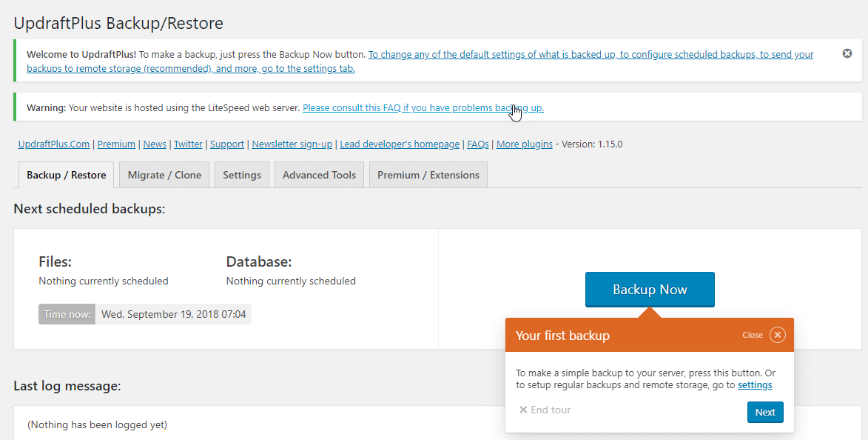868x440 pixels.
Task: Open the Newsletter sign-up link
Action: point(292,144)
